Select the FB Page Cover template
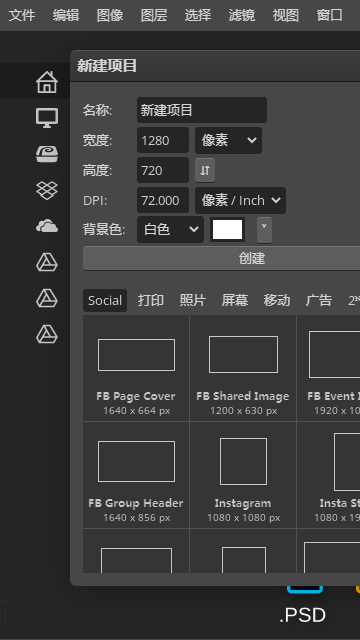Screen dimensions: 360x640 pos(136,368)
